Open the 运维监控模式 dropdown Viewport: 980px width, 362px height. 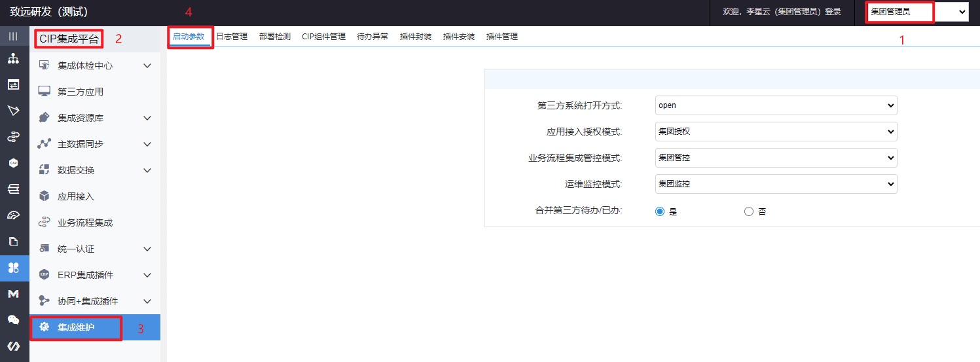click(x=776, y=184)
